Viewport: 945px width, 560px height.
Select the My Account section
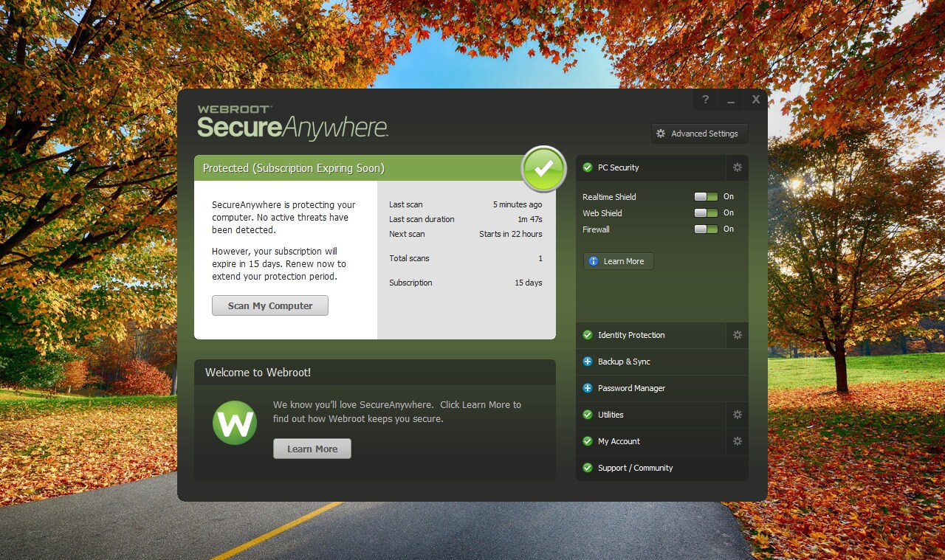coord(619,441)
